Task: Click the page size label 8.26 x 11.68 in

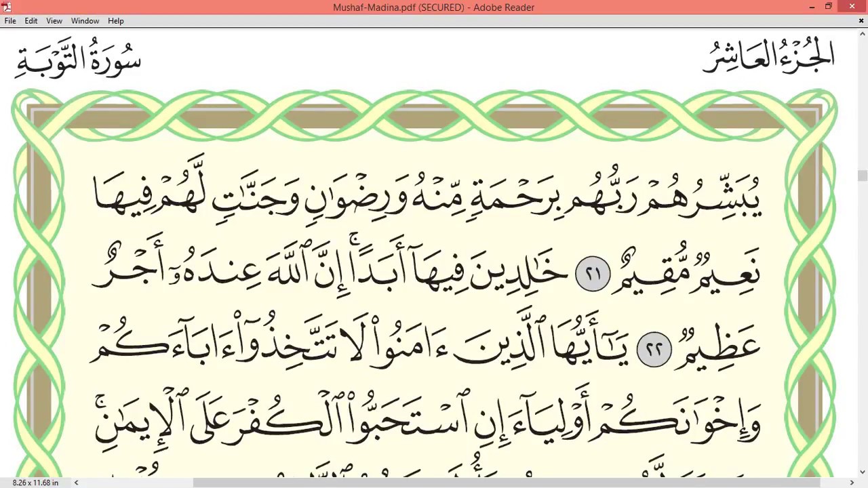Action: (x=35, y=483)
